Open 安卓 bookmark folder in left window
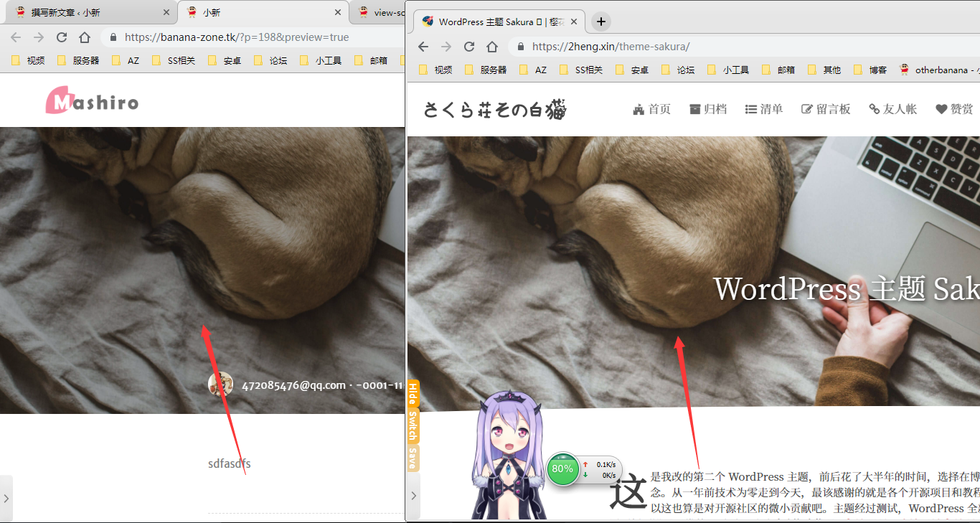 [225, 61]
